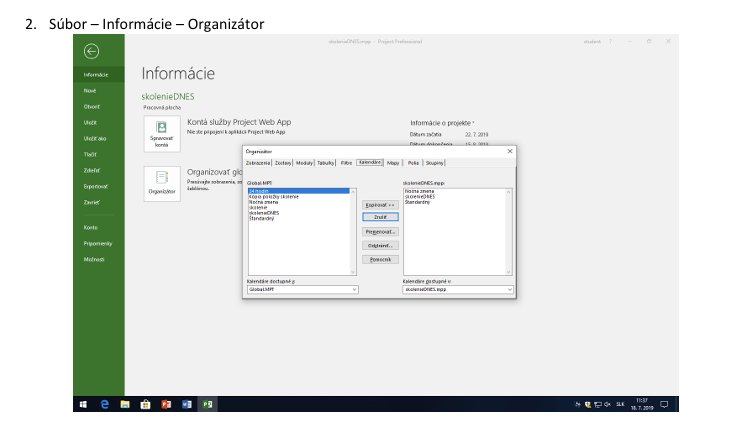Image resolution: width=745 pixels, height=442 pixels.
Task: Select Otvoriť in the backstage sidebar
Action: coord(99,106)
